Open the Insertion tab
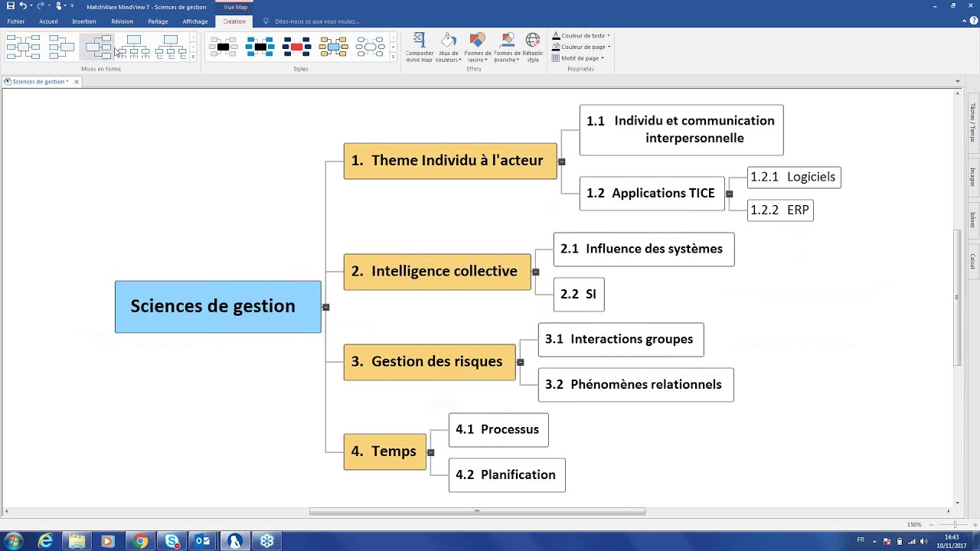This screenshot has height=551, width=980. 84,21
